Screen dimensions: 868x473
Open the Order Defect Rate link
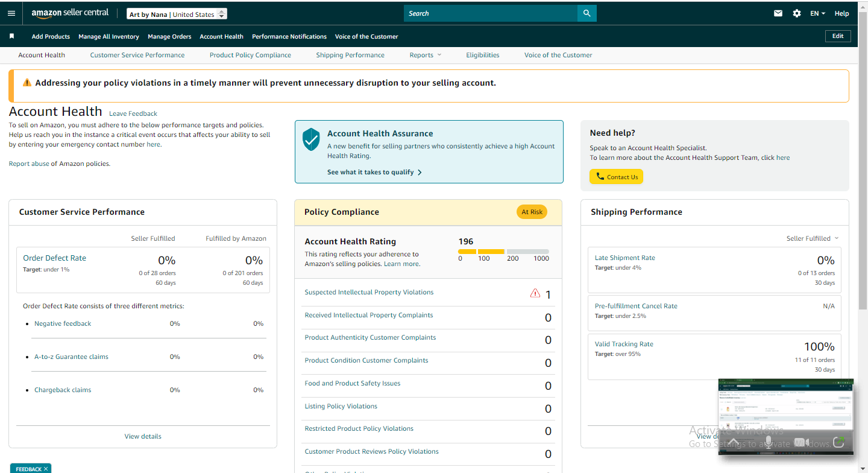point(54,258)
